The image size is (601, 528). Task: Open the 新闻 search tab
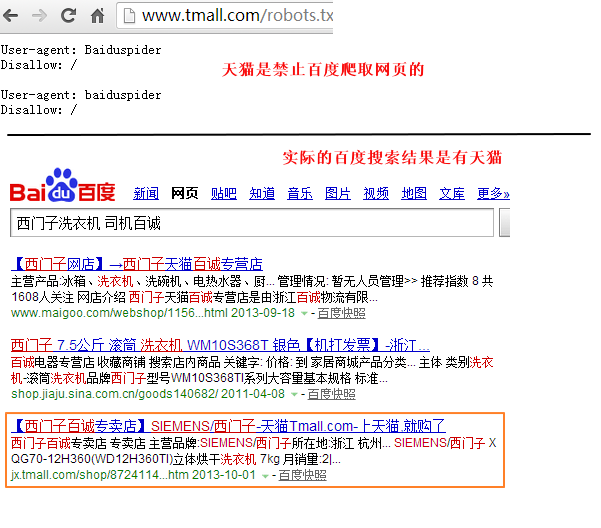pos(146,193)
